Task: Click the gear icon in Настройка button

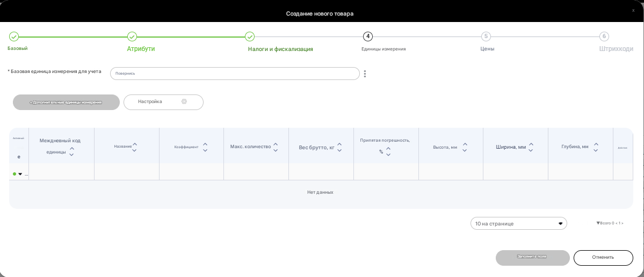Action: [184, 101]
